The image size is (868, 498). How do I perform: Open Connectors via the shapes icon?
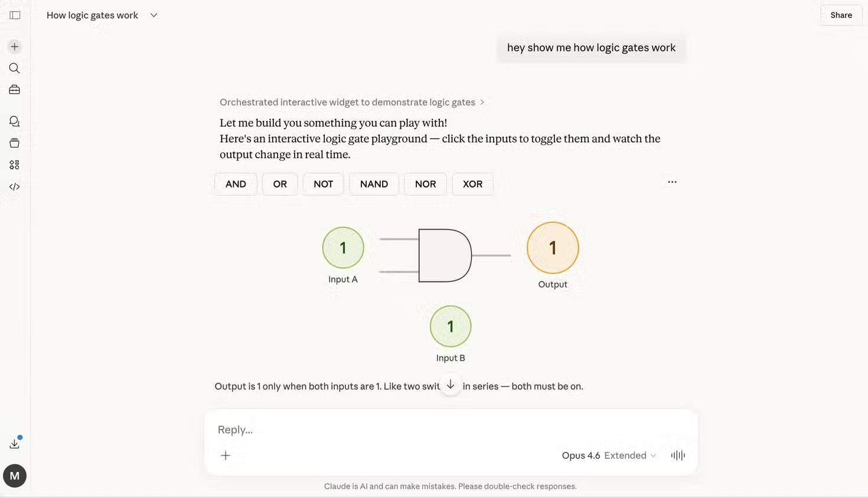coord(14,164)
